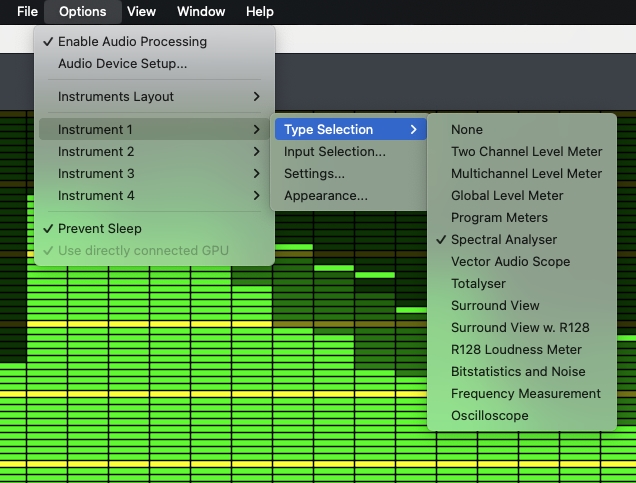Toggle Use directly connected GPU
636x483 pixels.
click(x=154, y=251)
